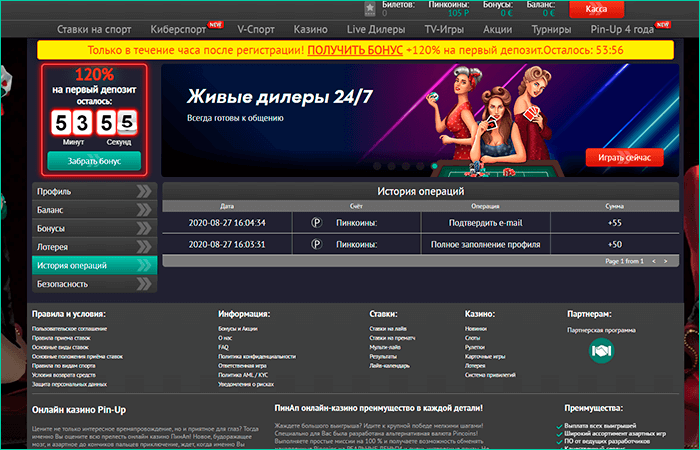Select the first banner slider dot

click(x=377, y=166)
